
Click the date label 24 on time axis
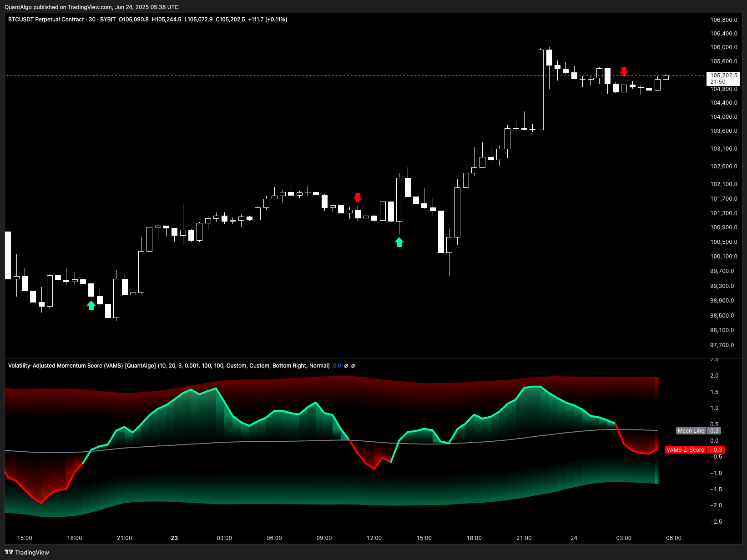click(x=574, y=538)
